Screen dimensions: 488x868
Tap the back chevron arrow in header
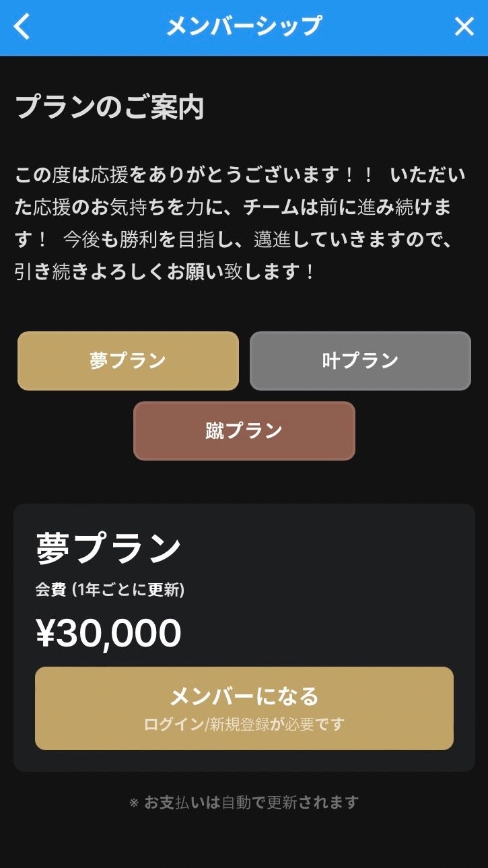click(x=22, y=27)
